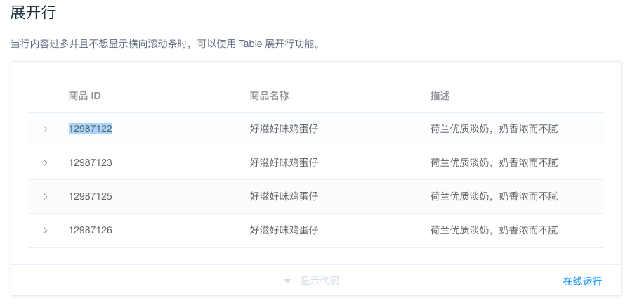Click product name in second row
This screenshot has width=644, height=308.
pos(284,163)
